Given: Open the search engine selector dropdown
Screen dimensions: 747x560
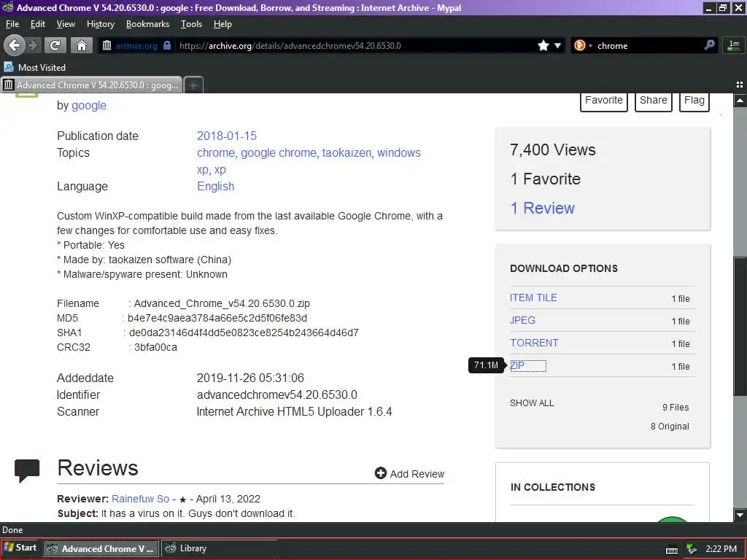Looking at the screenshot, I should click(582, 46).
